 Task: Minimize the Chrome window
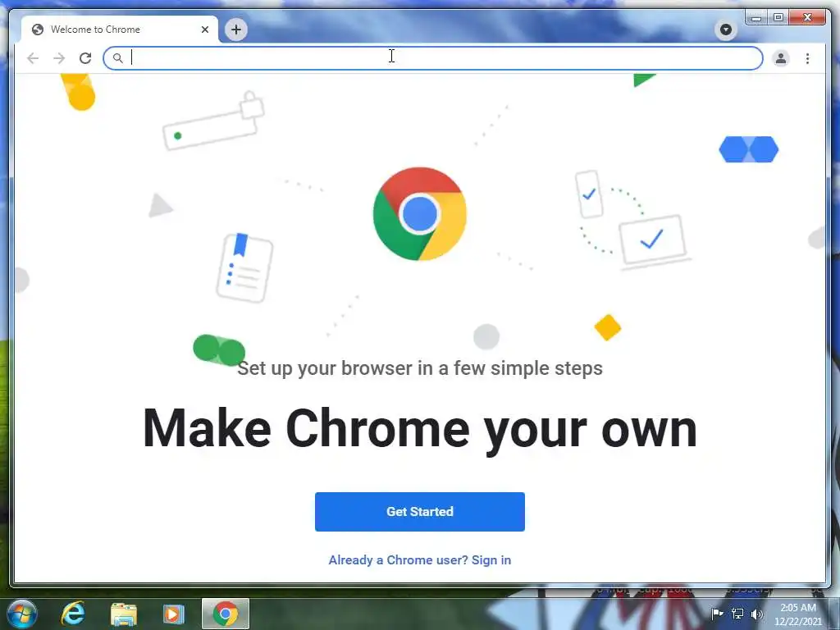[x=756, y=18]
